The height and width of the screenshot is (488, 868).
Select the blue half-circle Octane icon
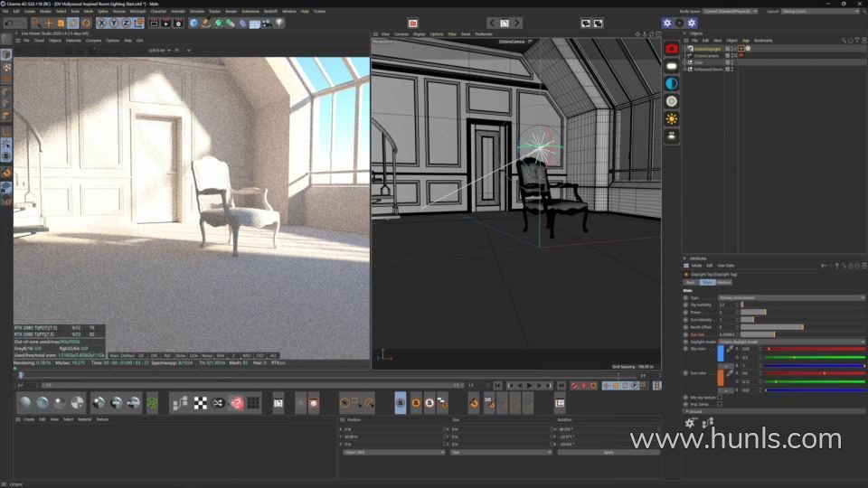[672, 83]
